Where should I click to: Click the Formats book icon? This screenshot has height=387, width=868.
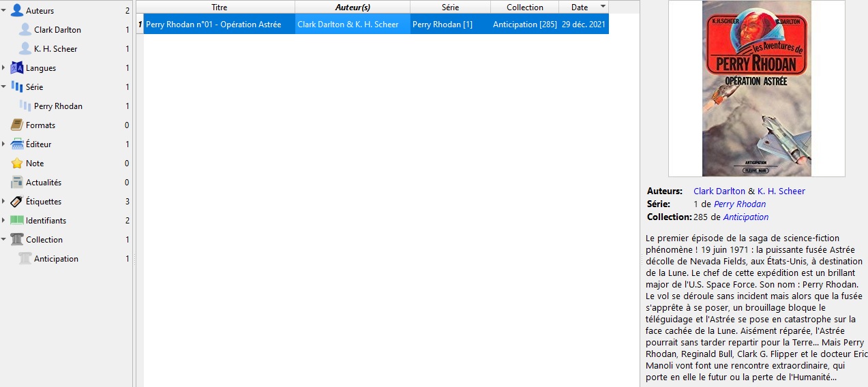pyautogui.click(x=17, y=125)
